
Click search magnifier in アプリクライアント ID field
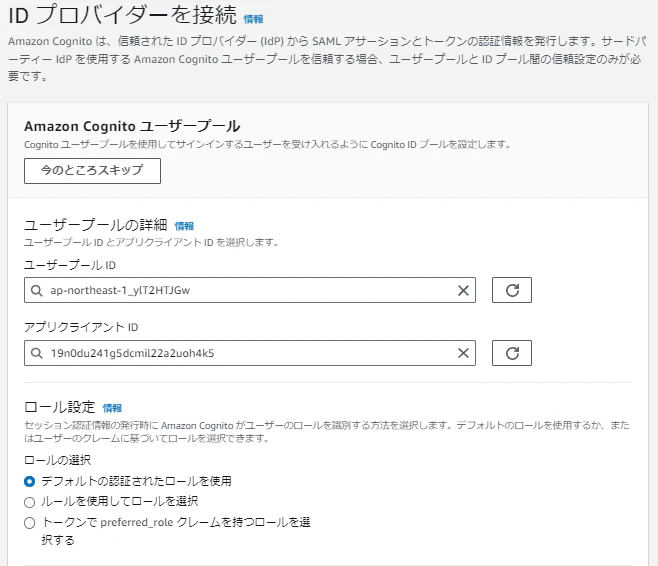37,353
